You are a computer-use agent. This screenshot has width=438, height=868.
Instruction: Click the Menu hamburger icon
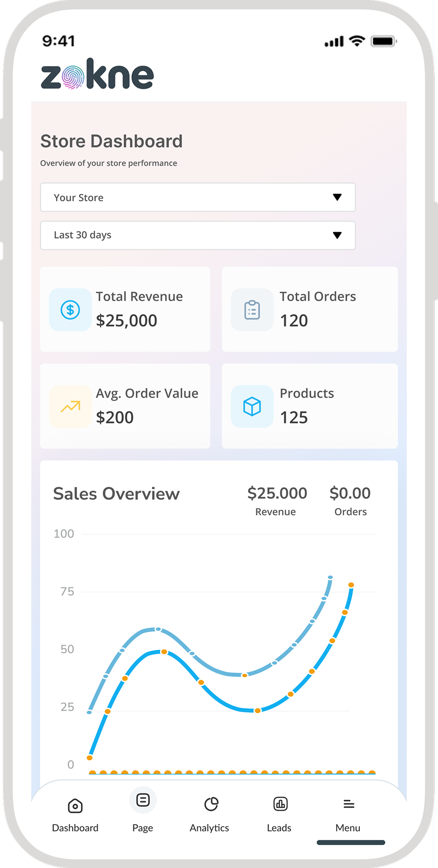point(349,804)
